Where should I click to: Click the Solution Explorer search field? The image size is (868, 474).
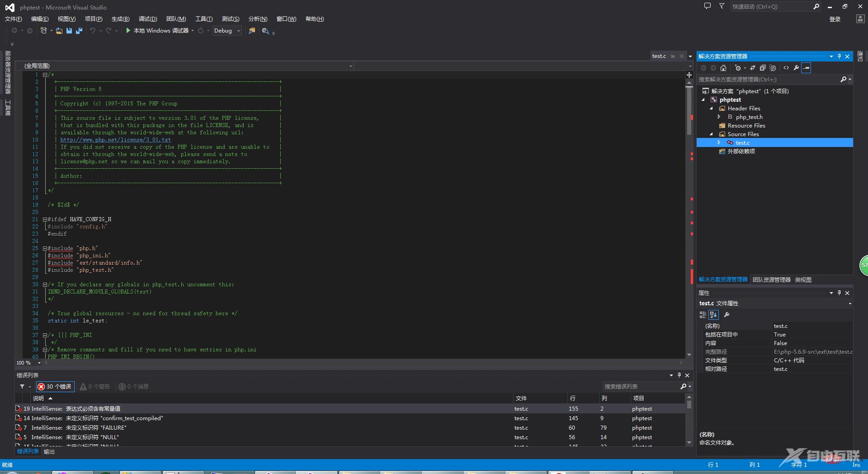point(769,79)
